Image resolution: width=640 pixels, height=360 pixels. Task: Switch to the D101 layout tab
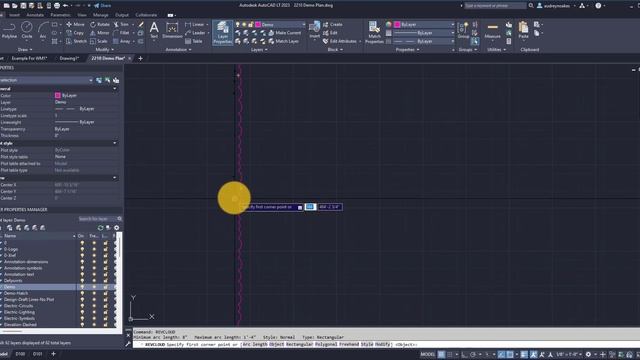click(37, 354)
